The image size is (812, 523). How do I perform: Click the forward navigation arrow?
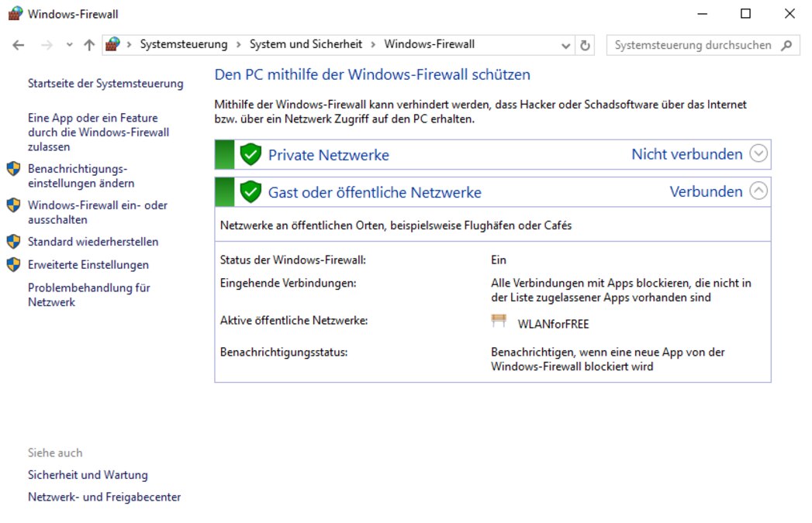click(47, 45)
